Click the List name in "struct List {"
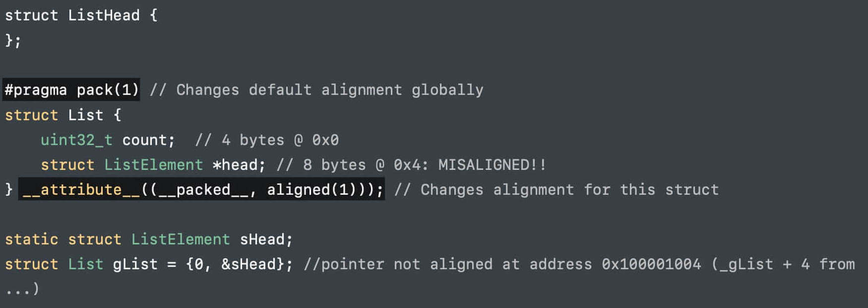 tap(85, 115)
